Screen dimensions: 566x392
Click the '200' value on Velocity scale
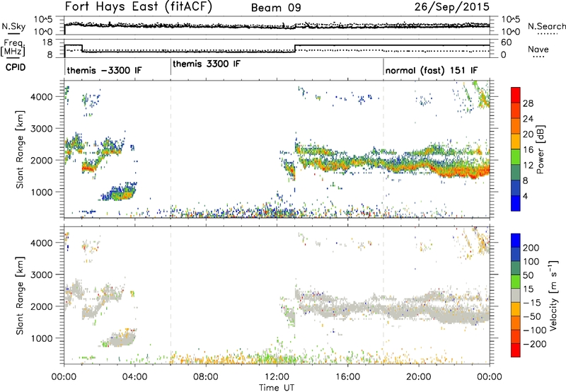(x=531, y=248)
